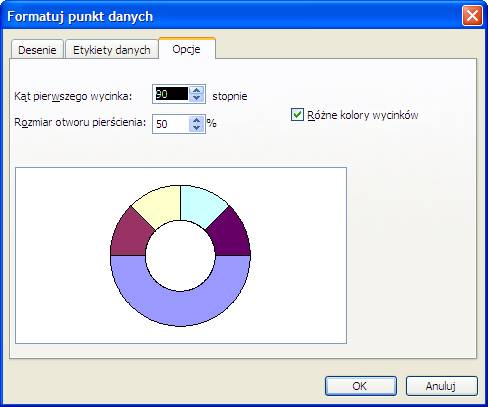The height and width of the screenshot is (407, 488).
Task: Select the Opcje tab
Action: point(187,49)
